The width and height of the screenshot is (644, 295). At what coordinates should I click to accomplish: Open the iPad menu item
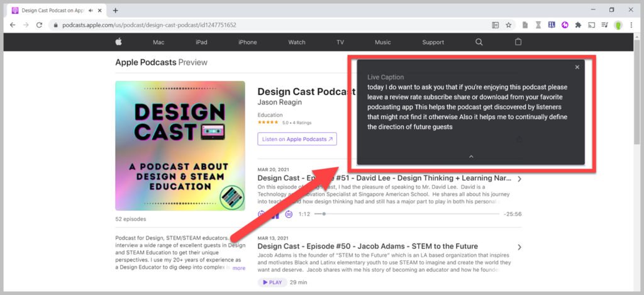pos(201,42)
